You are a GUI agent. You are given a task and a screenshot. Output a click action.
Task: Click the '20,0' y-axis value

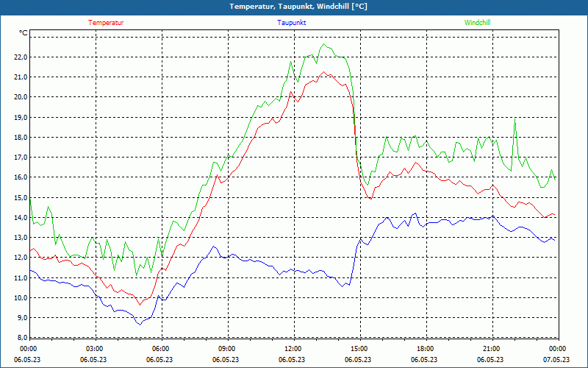(x=21, y=97)
